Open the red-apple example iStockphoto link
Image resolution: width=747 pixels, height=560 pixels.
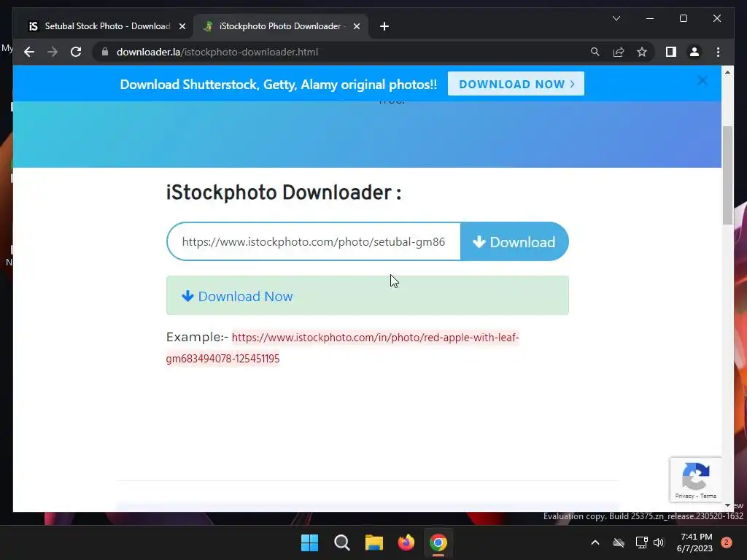tap(342, 348)
